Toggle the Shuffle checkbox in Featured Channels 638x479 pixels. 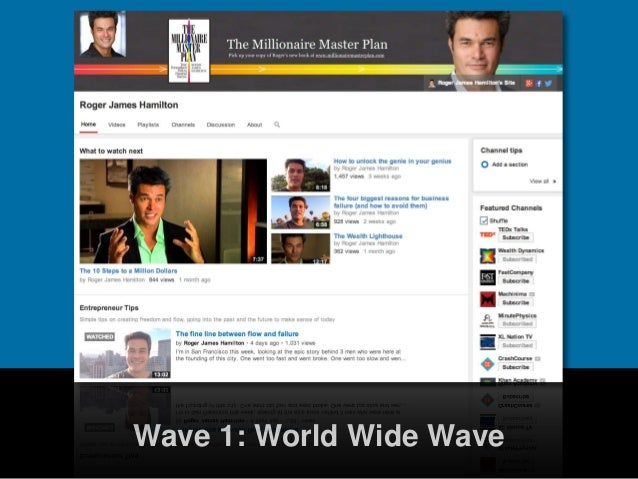[x=484, y=221]
